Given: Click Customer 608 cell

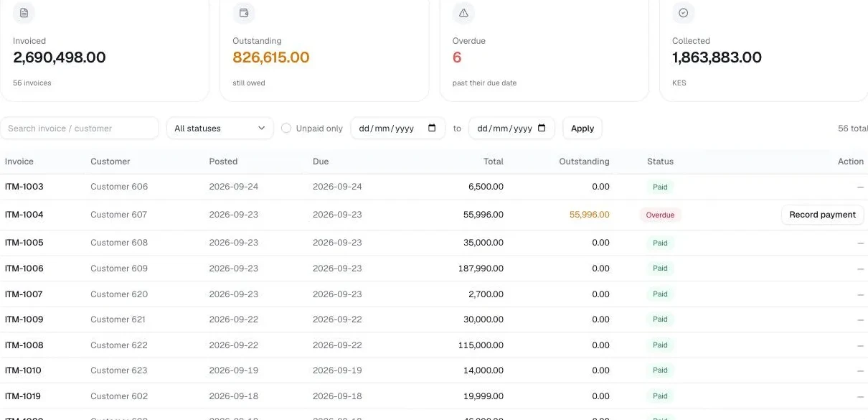Looking at the screenshot, I should pos(119,243).
